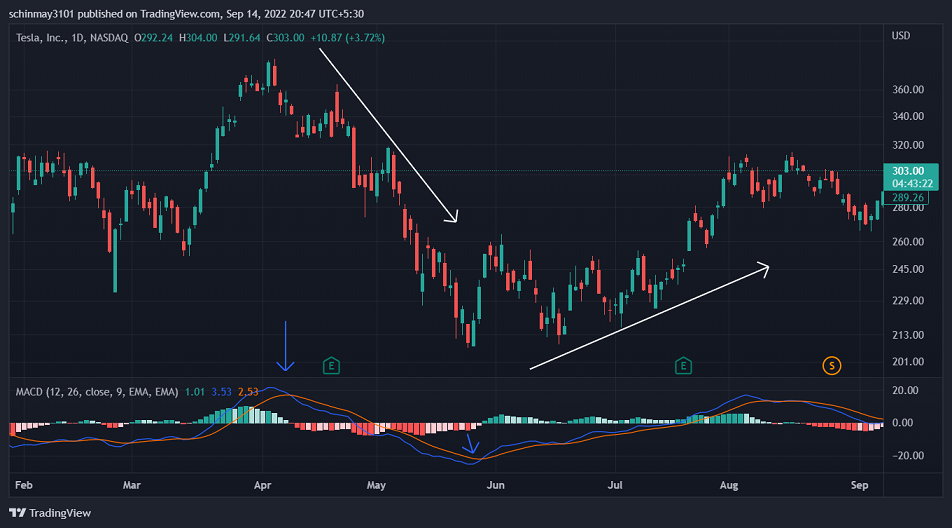Click the 360.00 price axis label

(908, 90)
